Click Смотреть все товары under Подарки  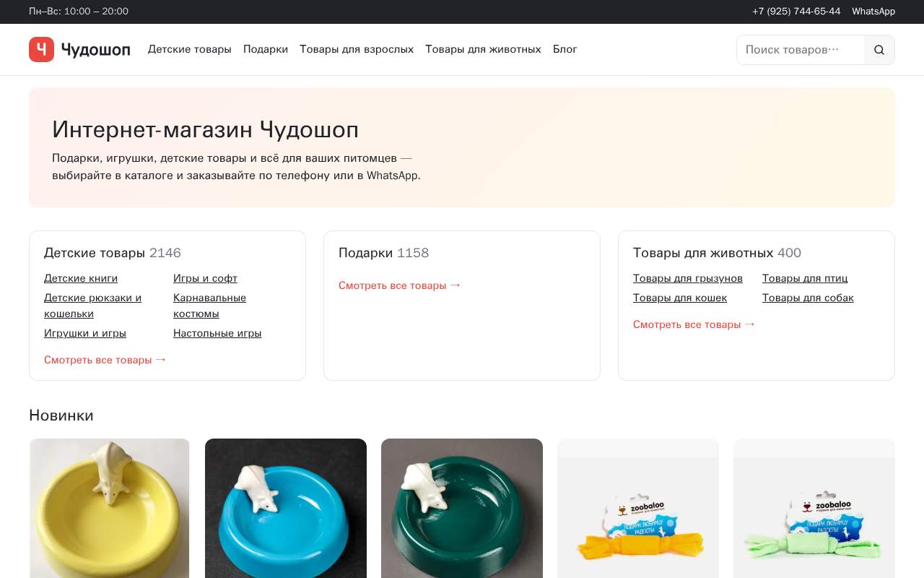pos(400,285)
